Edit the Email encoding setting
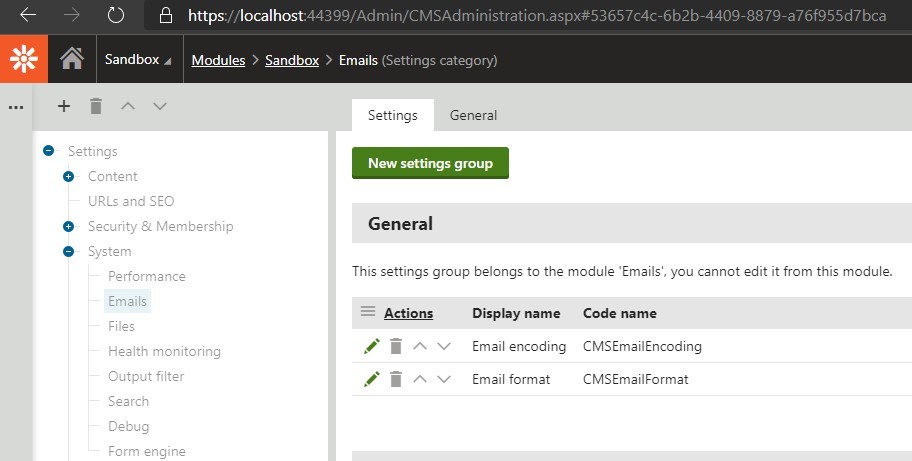This screenshot has width=912, height=461. [x=372, y=346]
